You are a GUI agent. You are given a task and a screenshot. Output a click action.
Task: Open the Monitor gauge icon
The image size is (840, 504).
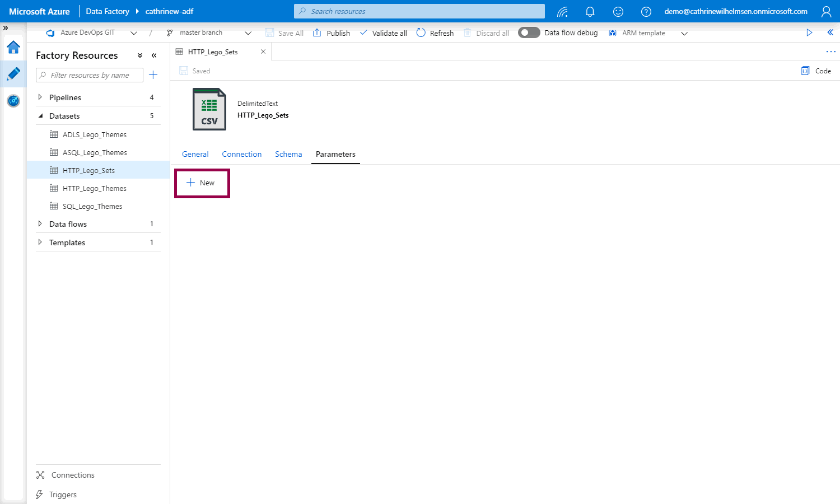(13, 101)
